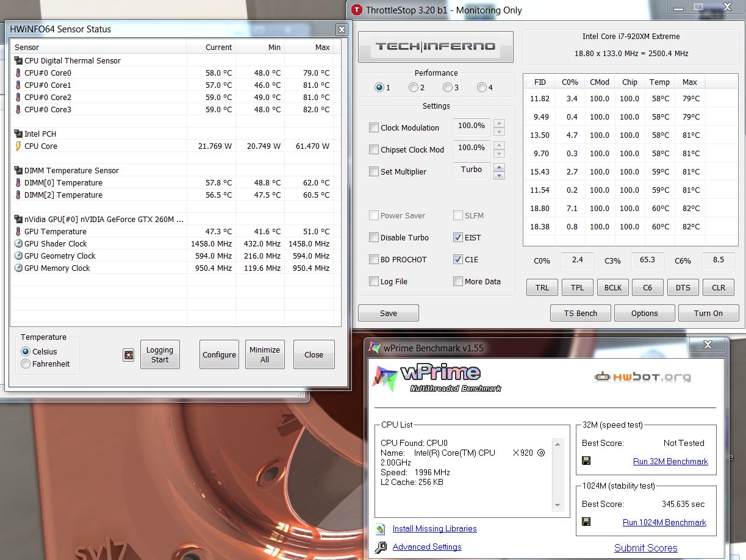Select Performance profile 4 in ThrottleStop

point(482,87)
